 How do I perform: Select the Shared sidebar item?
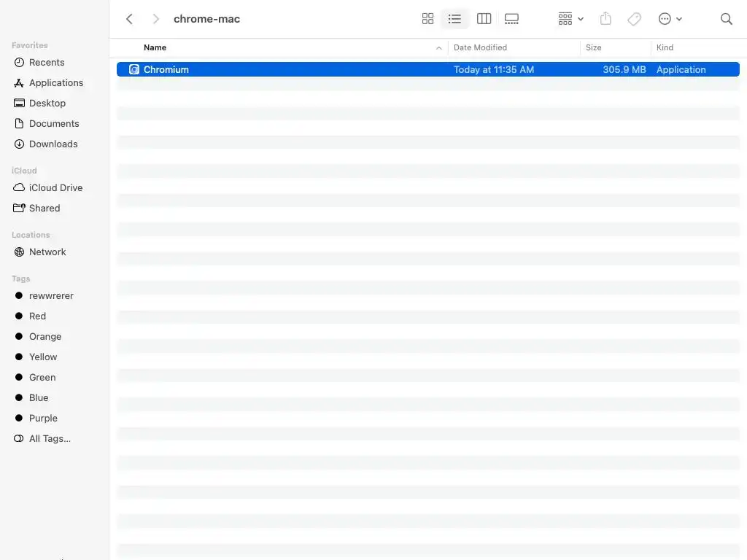tap(36, 209)
